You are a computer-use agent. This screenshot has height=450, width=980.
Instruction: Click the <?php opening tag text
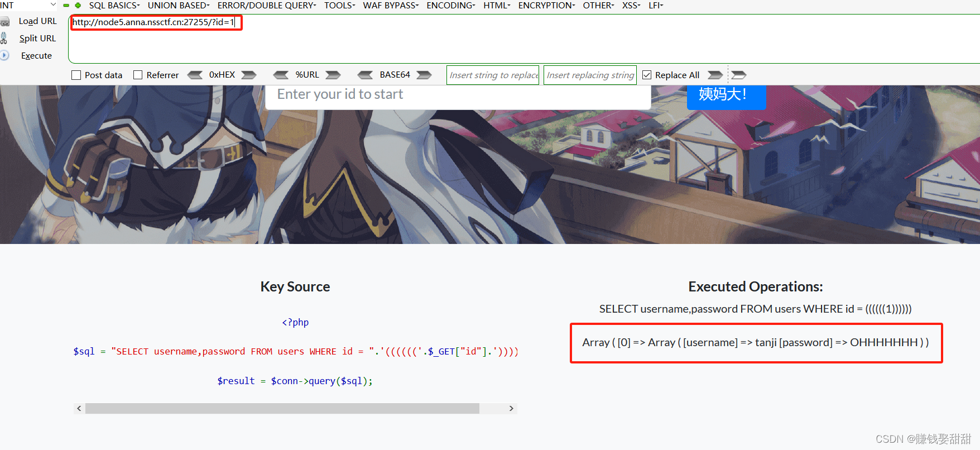295,322
